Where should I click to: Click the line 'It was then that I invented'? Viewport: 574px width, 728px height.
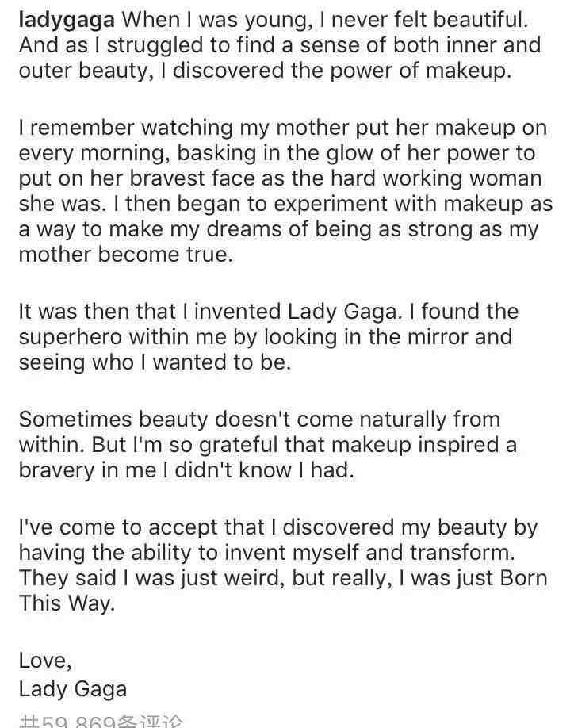(269, 312)
